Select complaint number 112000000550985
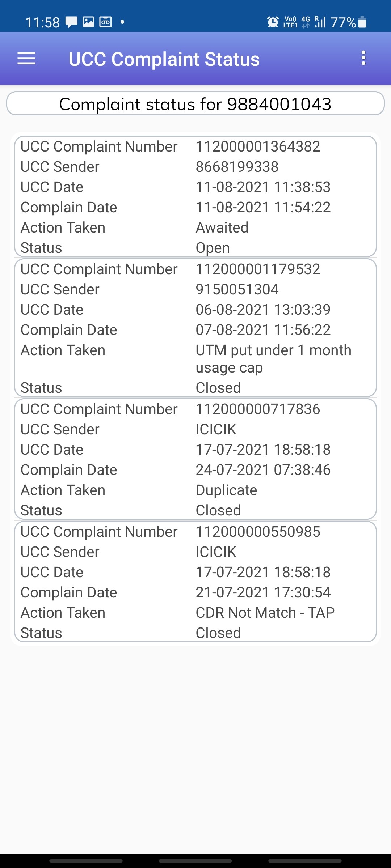This screenshot has height=868, width=391. (258, 532)
